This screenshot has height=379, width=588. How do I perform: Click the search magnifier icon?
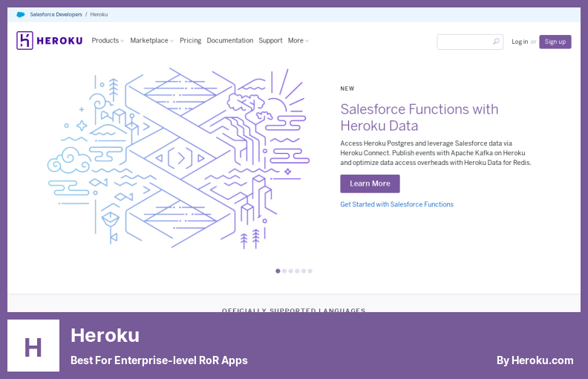click(496, 42)
